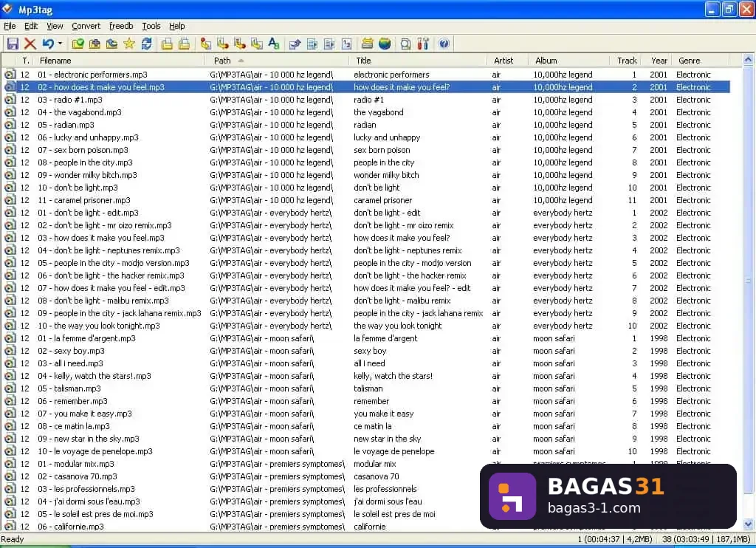Click the yellow star Favorites icon

[x=129, y=44]
